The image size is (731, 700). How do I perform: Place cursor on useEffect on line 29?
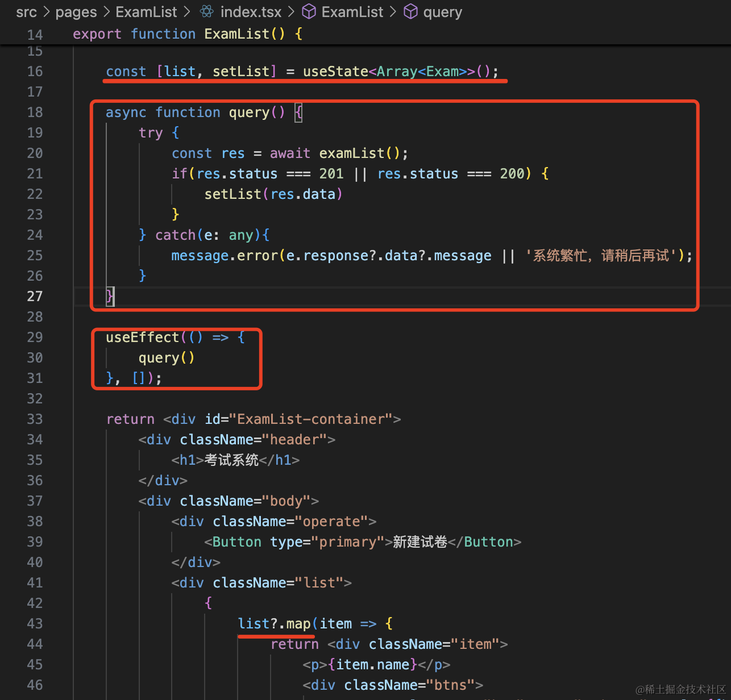pos(142,338)
